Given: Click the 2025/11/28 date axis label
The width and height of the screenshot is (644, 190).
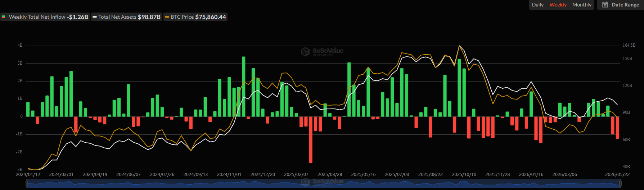Looking at the screenshot, I should [497, 174].
